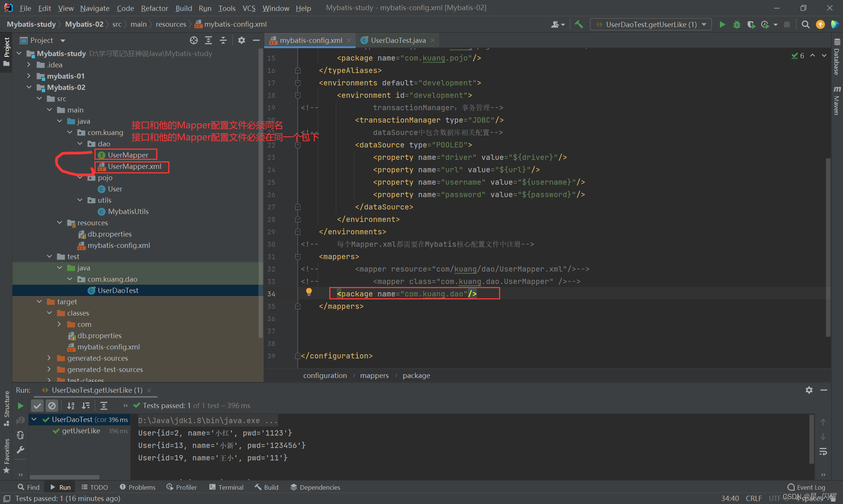Open the Terminal tool window
Image resolution: width=843 pixels, height=504 pixels.
227,487
